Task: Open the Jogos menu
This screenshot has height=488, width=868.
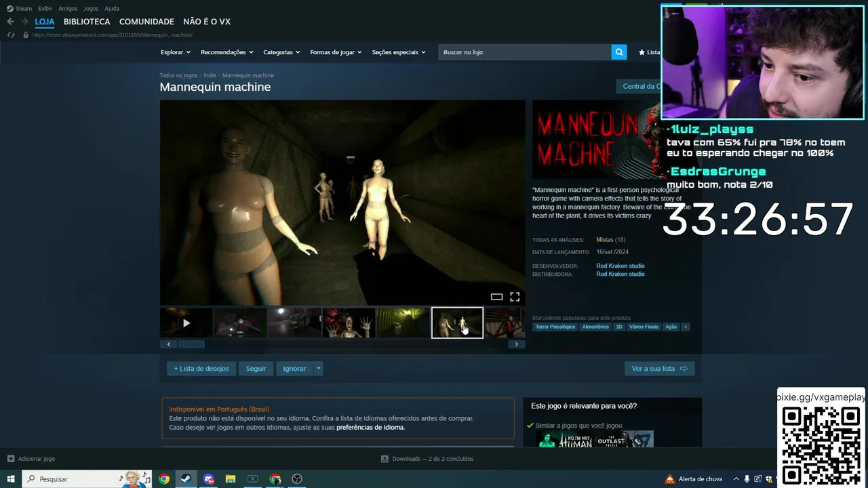Action: coord(91,9)
